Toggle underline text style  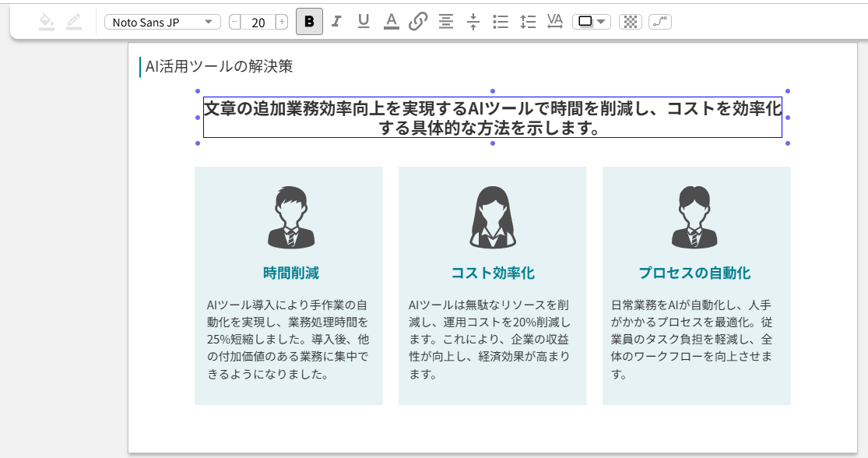point(363,22)
